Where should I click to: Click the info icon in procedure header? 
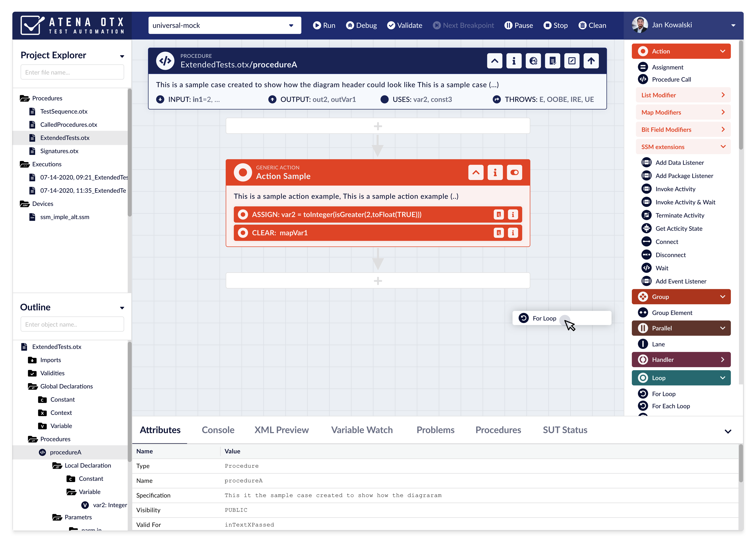[x=514, y=61]
